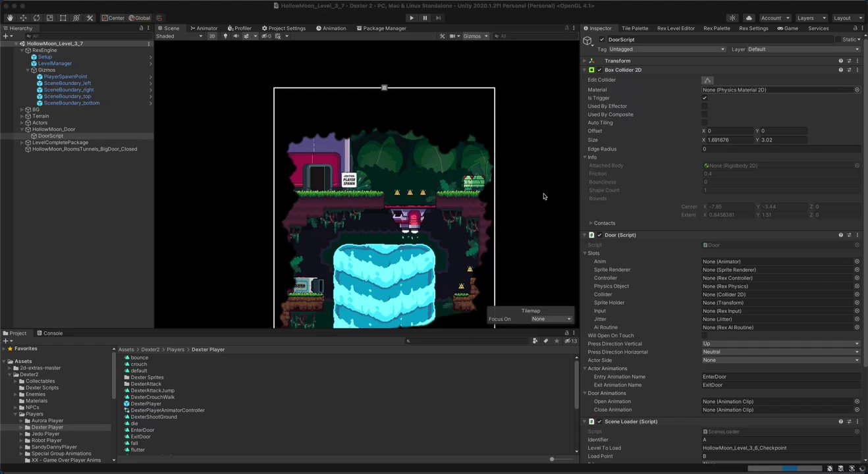Select the Hand tool in toolbar
This screenshot has width=868, height=474.
(x=10, y=18)
